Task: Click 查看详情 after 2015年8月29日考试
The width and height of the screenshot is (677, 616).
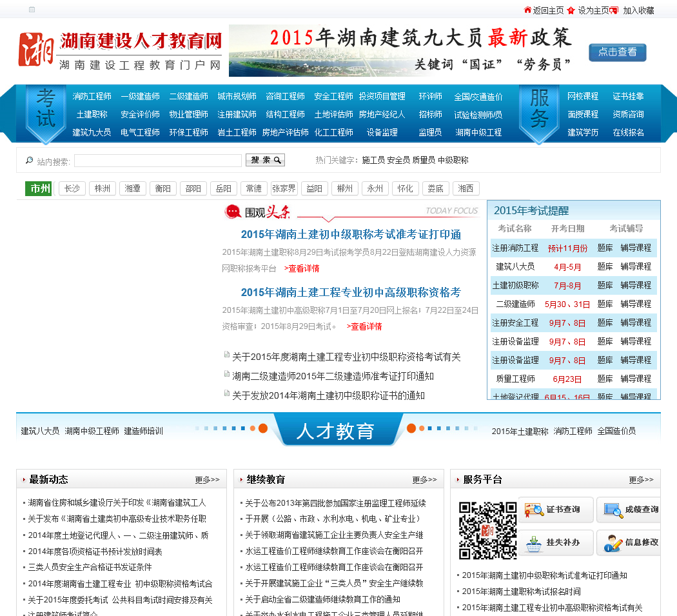Action: [364, 326]
